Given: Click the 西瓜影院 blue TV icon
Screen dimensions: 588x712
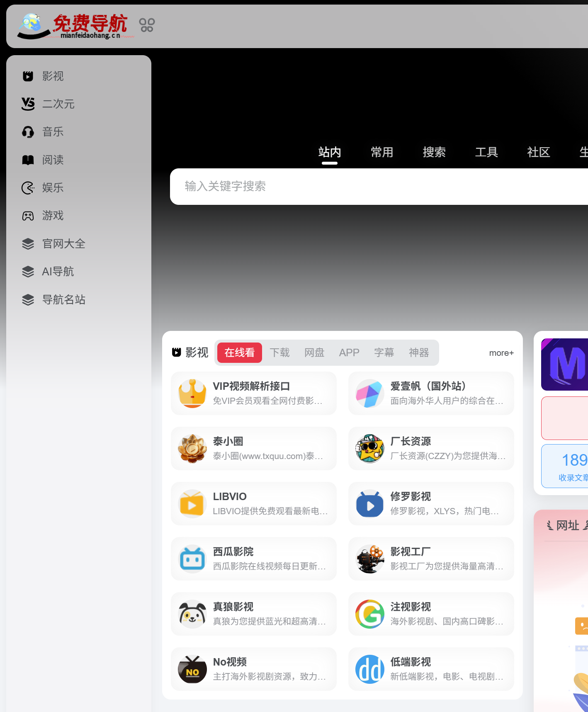Looking at the screenshot, I should click(x=192, y=559).
